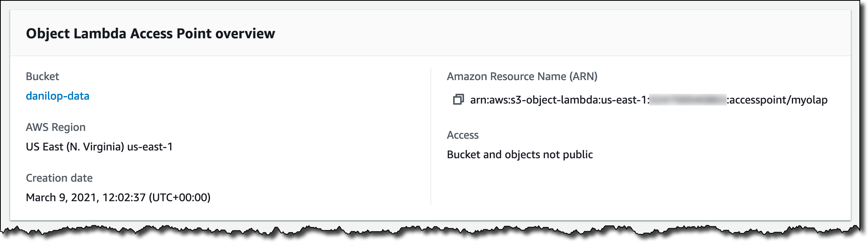Click the 12:02:37 creation time
Image resolution: width=868 pixels, height=243 pixels.
point(124,198)
